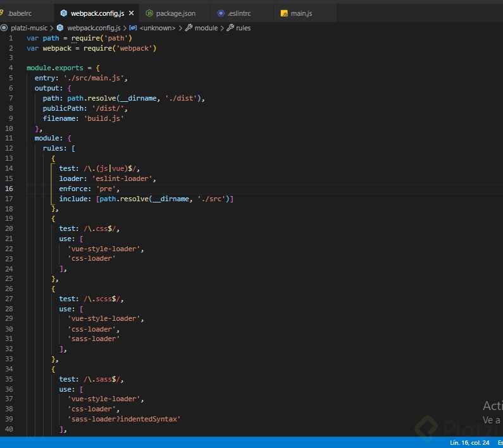Click the wrench icon beside rules breadcrumb
The image size is (503, 448).
pyautogui.click(x=230, y=28)
